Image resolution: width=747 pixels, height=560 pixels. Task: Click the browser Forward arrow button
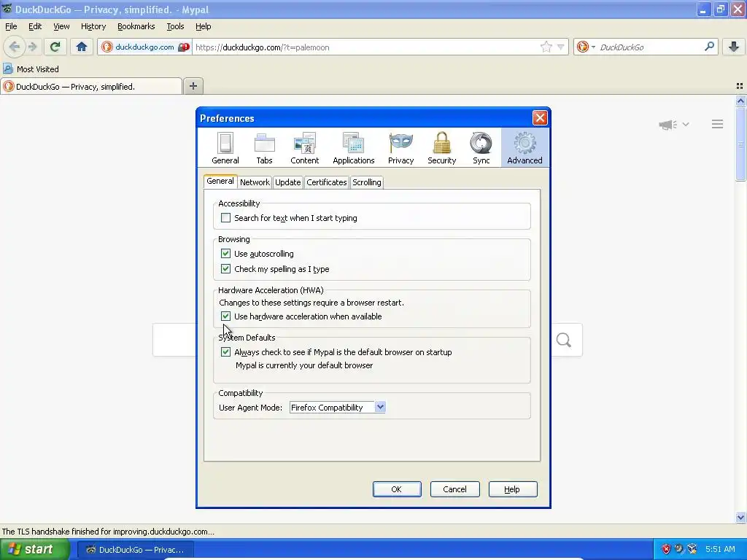click(32, 47)
